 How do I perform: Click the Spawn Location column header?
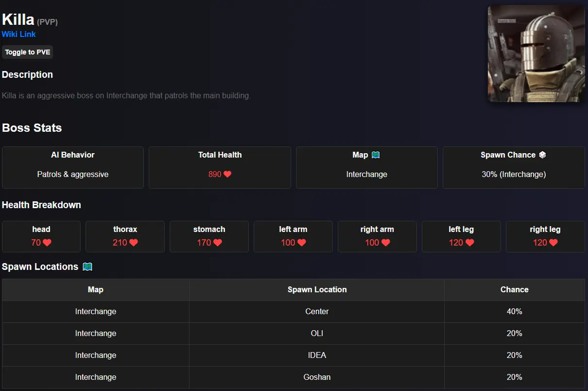(317, 289)
